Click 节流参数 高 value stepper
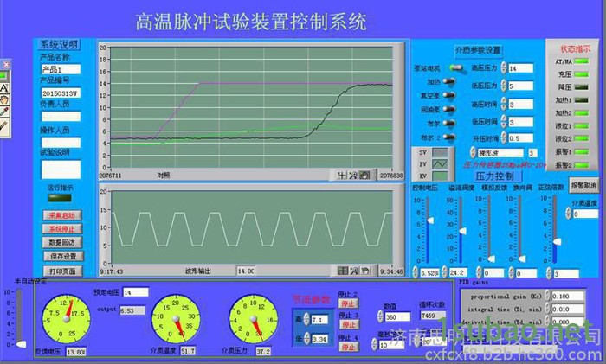 [x=306, y=319]
